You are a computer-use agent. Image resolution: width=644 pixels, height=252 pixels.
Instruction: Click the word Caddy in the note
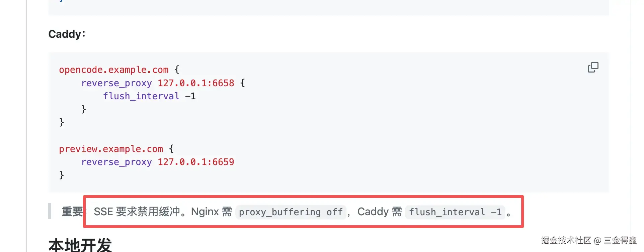click(373, 212)
